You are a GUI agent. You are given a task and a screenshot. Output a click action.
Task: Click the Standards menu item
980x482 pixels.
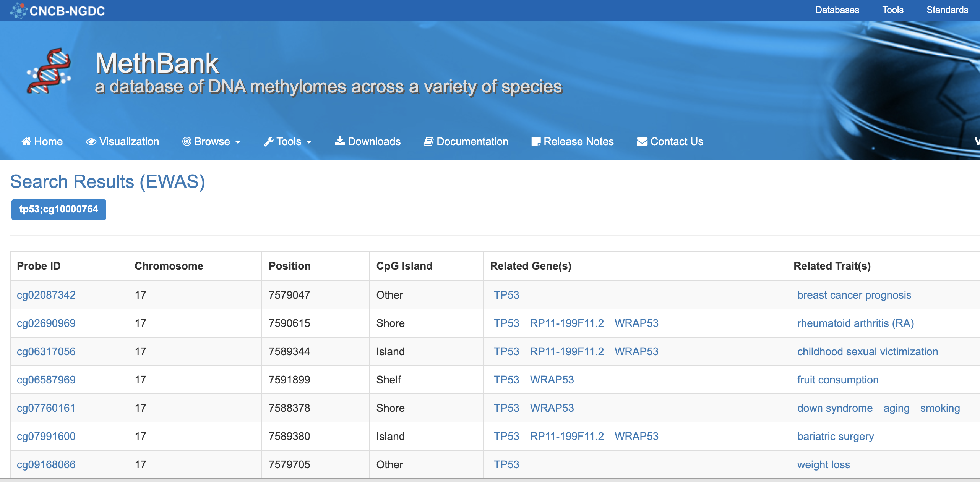pos(948,10)
